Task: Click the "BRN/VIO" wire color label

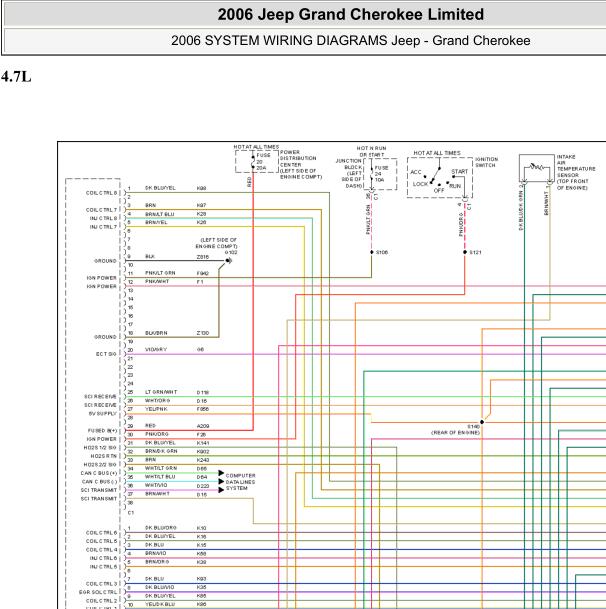Action: (x=155, y=553)
